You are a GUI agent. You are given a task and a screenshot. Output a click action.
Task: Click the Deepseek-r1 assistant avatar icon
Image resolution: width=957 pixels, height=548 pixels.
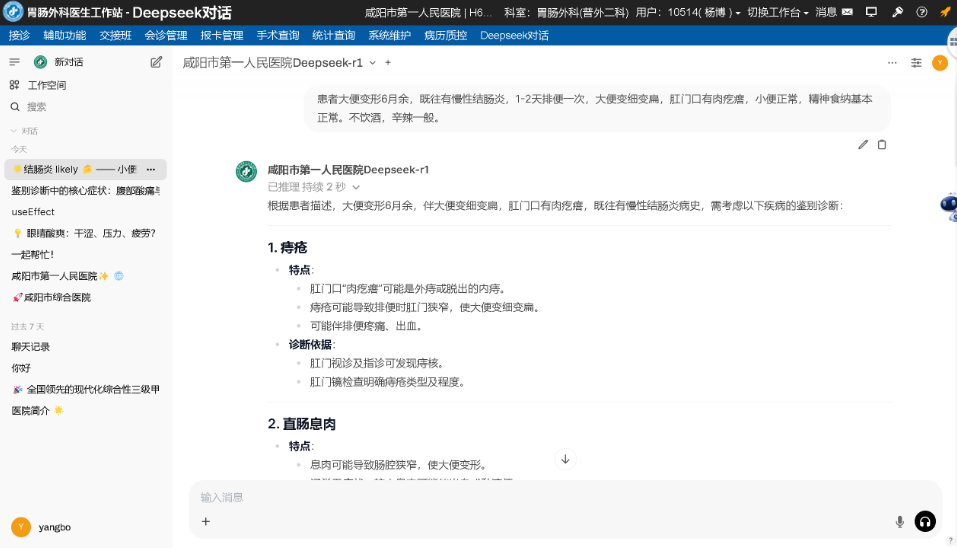click(x=247, y=171)
